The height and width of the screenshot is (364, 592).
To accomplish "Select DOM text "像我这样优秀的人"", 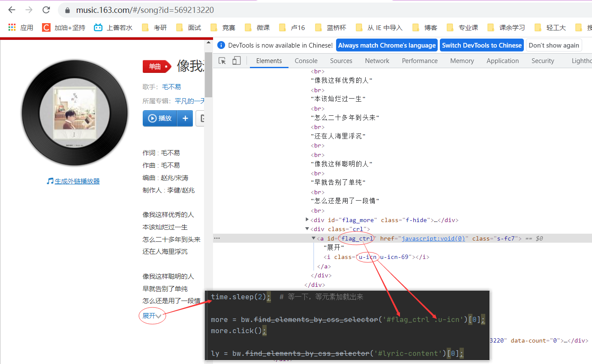I will coord(342,81).
